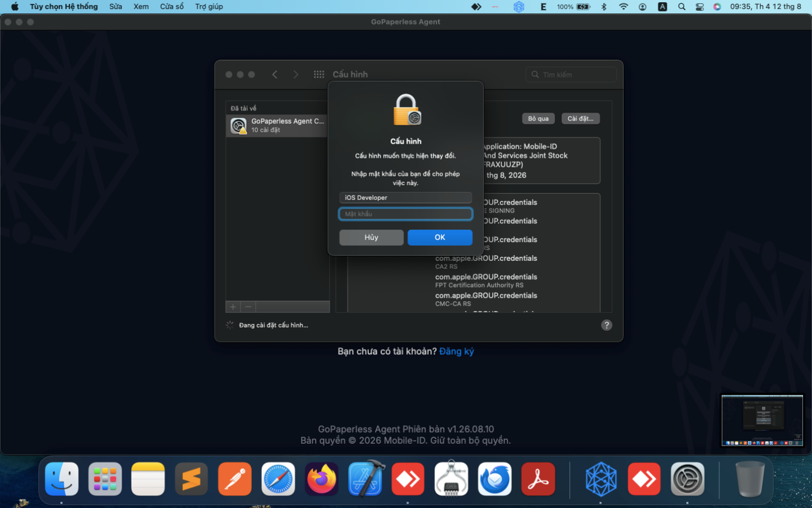Open the Trash in the Dock
The image size is (812, 508).
(x=750, y=478)
